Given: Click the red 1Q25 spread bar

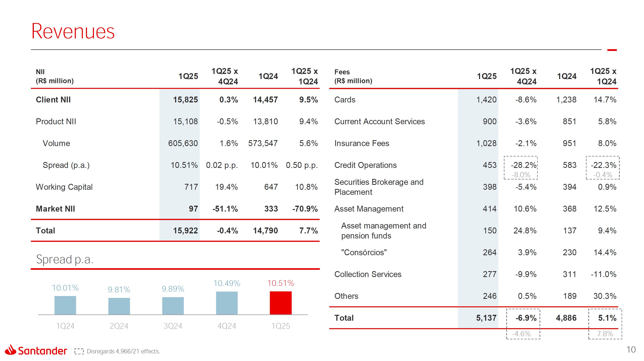Looking at the screenshot, I should click(280, 303).
